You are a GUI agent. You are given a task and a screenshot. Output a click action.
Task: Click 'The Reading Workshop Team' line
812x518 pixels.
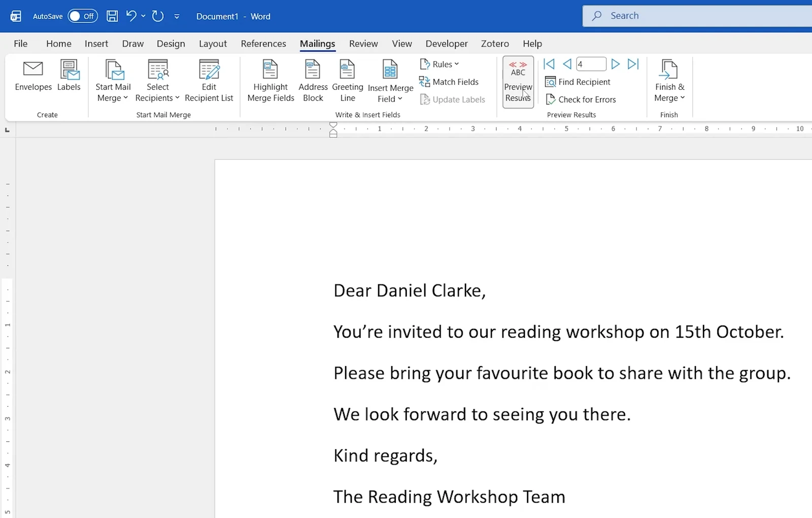[x=449, y=497]
